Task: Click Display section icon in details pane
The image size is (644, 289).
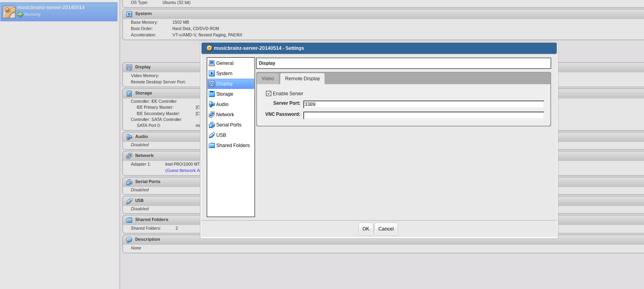Action: (129, 67)
